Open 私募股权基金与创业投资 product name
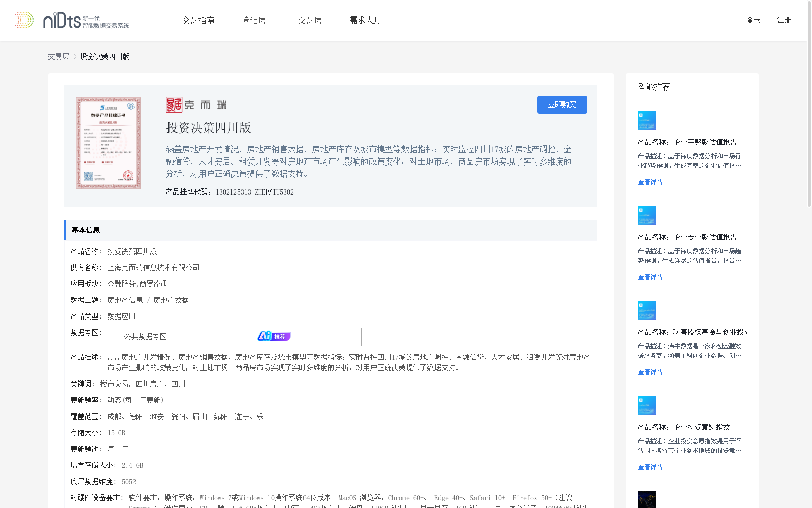 coord(692,332)
